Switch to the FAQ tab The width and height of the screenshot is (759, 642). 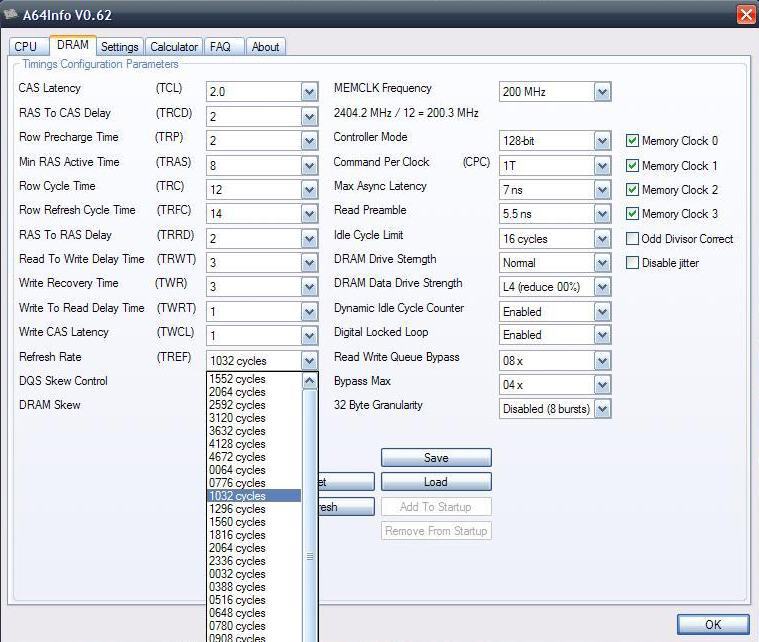pyautogui.click(x=224, y=47)
